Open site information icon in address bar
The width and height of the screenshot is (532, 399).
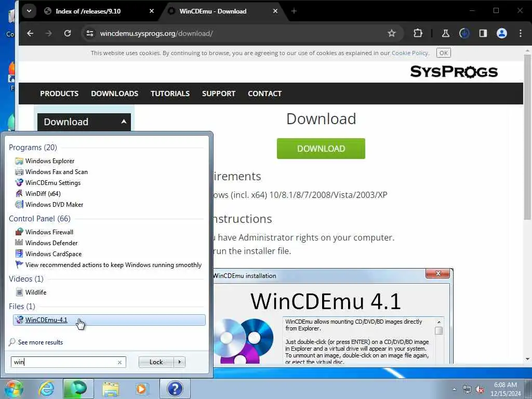(x=90, y=33)
